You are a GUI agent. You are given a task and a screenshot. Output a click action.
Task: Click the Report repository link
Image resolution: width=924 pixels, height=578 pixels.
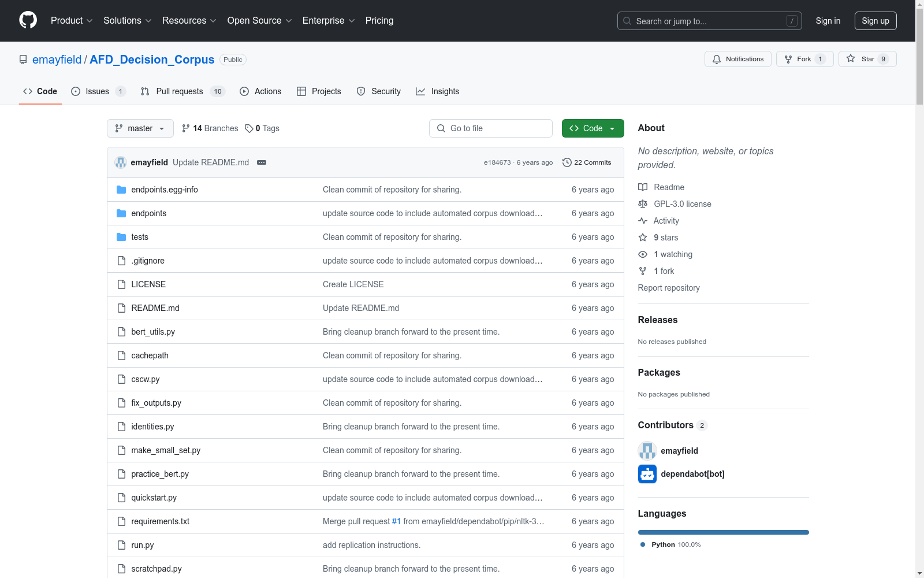click(669, 288)
